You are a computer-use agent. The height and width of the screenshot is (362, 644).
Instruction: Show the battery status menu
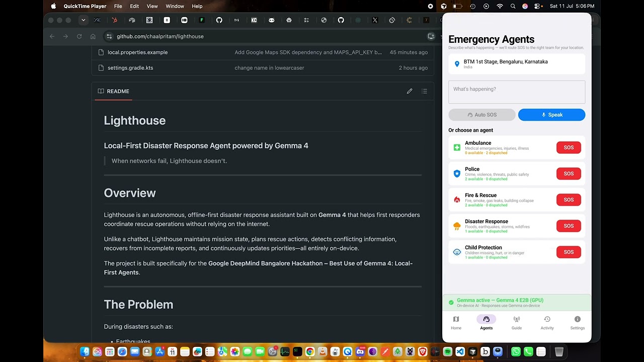click(x=457, y=6)
